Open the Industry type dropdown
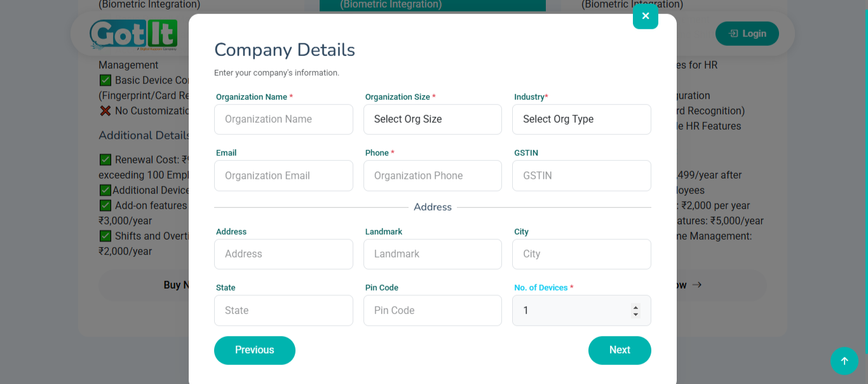This screenshot has width=868, height=384. pyautogui.click(x=581, y=120)
